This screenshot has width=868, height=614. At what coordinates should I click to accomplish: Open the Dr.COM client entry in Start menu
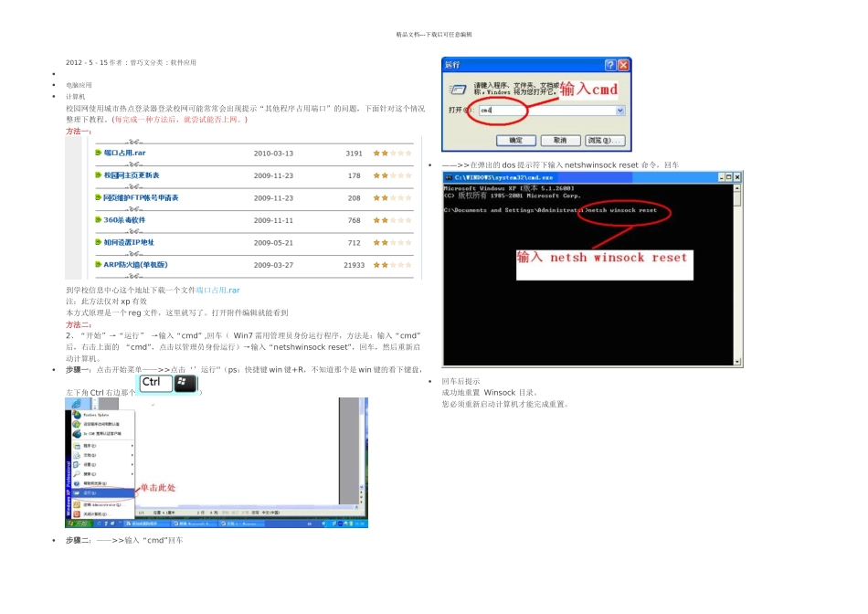click(103, 433)
